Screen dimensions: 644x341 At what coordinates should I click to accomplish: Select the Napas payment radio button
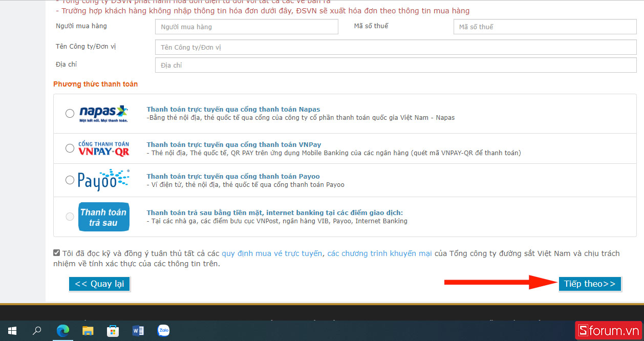coord(70,114)
